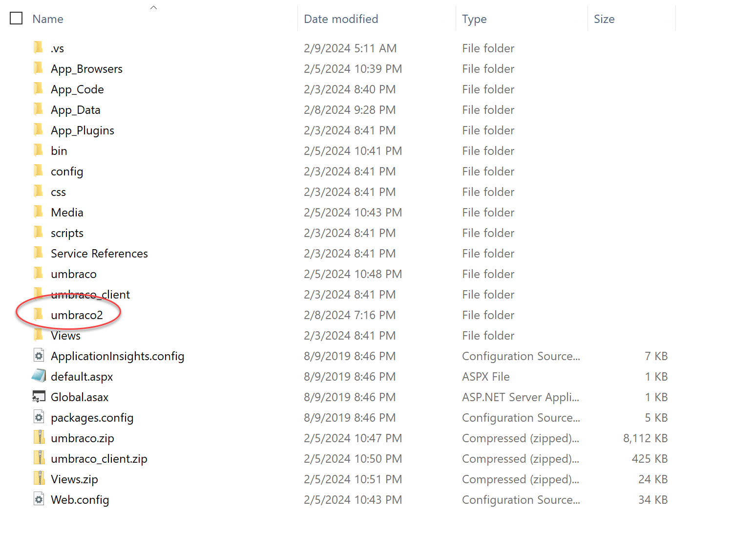756x536 pixels.
Task: Click the umbraco.zip archive icon
Action: click(39, 437)
